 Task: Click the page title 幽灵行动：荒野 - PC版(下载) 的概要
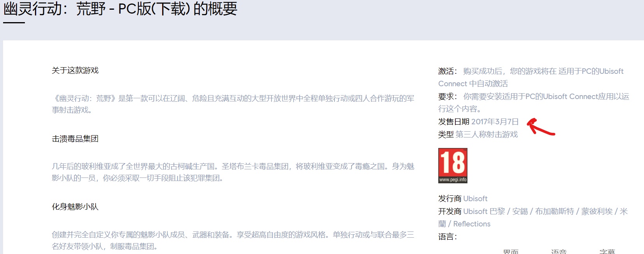pos(120,9)
